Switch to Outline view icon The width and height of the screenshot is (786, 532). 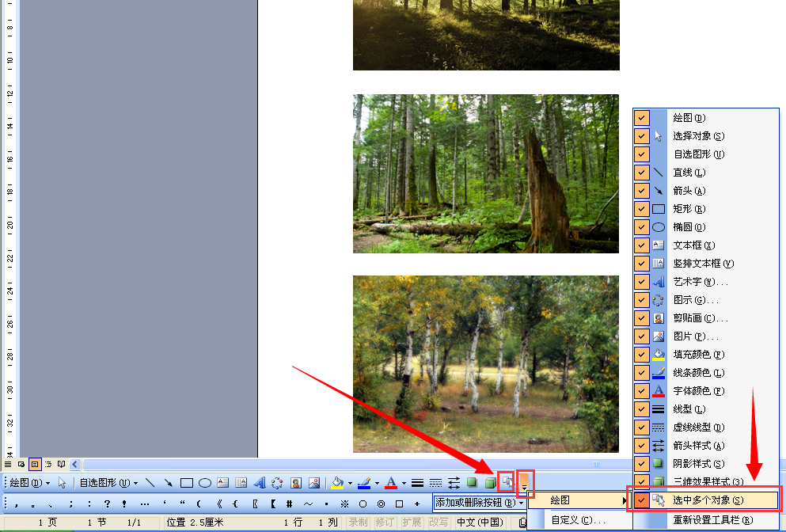48,464
